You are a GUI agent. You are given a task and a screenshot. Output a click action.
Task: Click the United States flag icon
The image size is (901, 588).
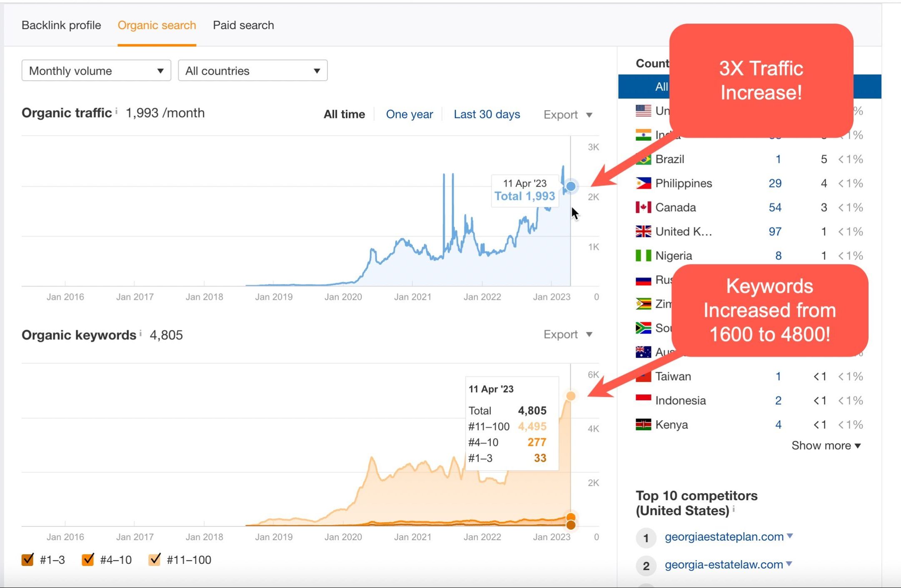[644, 111]
